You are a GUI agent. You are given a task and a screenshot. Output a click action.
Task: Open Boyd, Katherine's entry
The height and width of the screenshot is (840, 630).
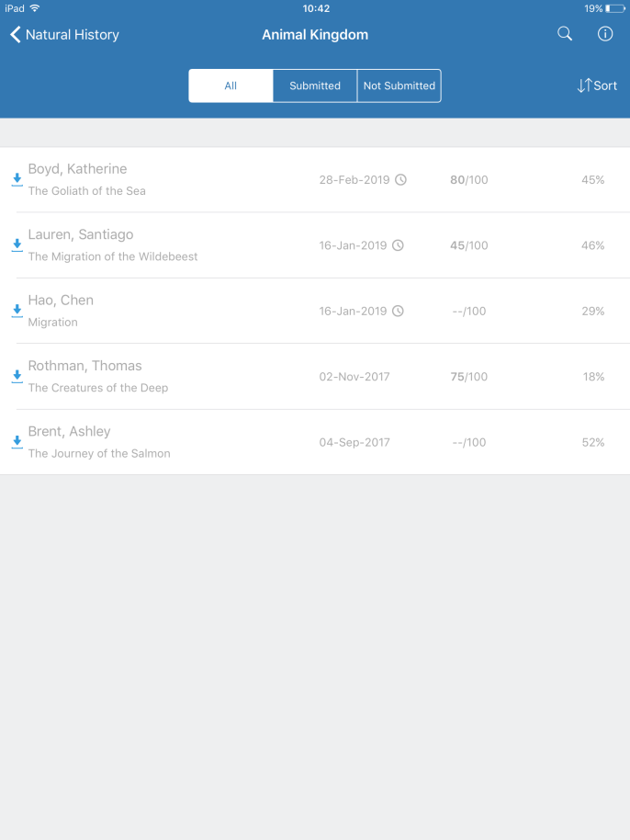pyautogui.click(x=315, y=179)
